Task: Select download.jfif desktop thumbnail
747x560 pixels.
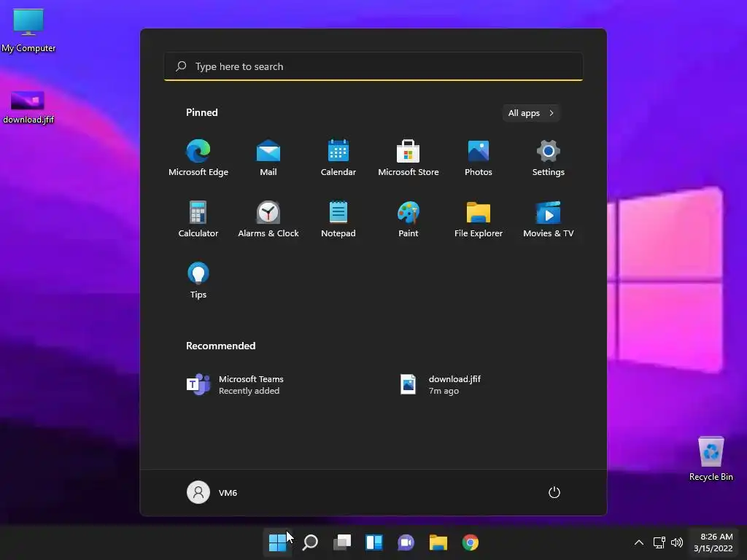Action: coord(28,108)
